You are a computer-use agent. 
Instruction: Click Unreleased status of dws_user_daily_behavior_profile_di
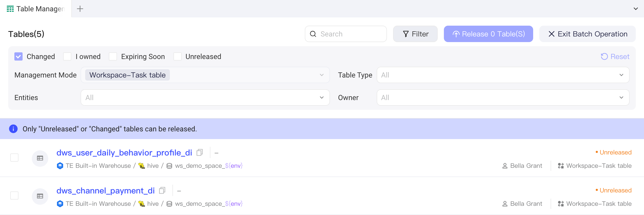click(x=613, y=152)
